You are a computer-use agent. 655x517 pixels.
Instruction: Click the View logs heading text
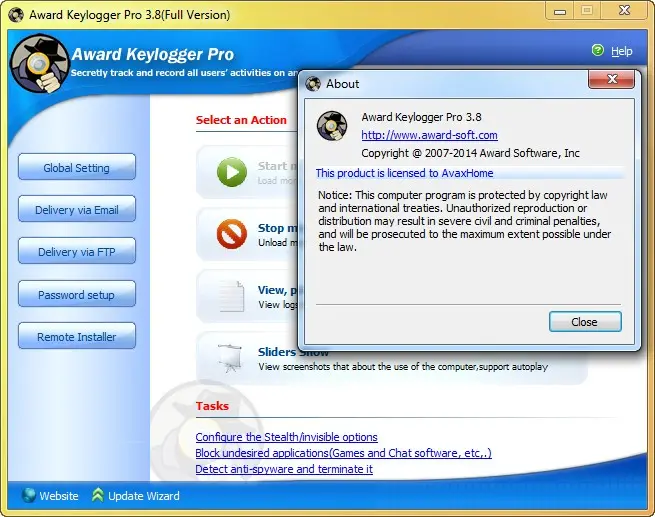277,290
